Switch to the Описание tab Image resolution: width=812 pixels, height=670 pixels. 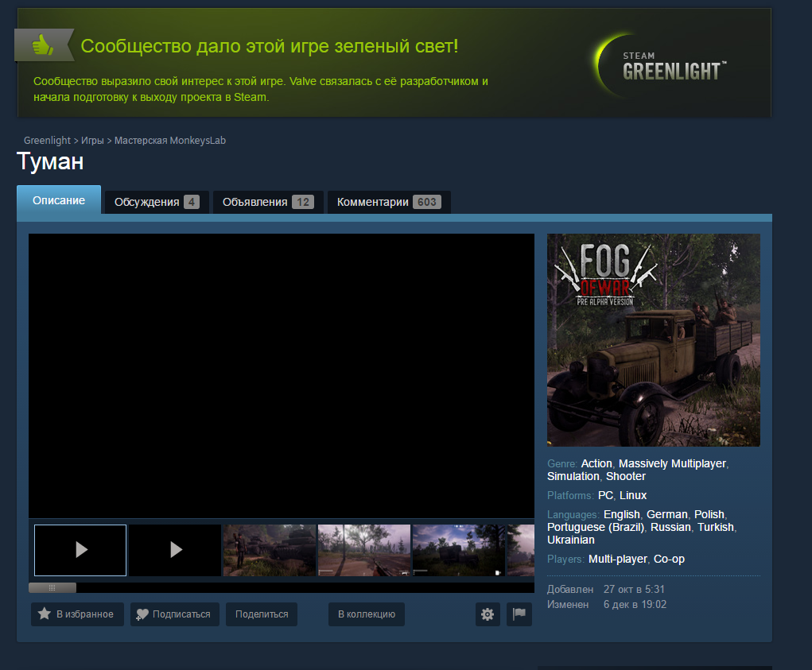coord(59,200)
